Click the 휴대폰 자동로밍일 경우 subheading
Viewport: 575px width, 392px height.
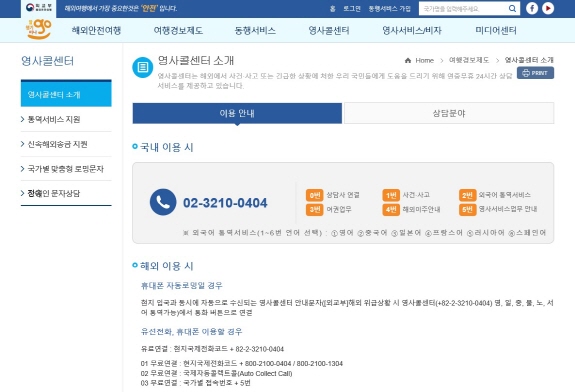(x=182, y=285)
